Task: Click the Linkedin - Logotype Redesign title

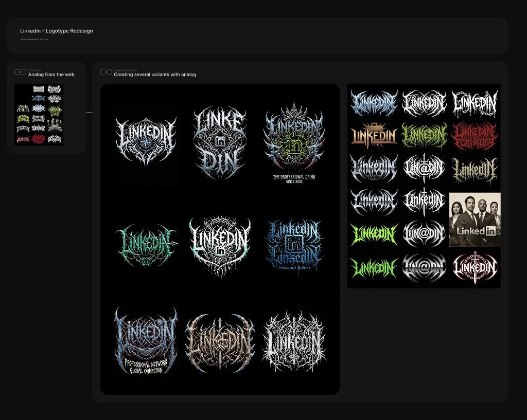Action: 57,31
